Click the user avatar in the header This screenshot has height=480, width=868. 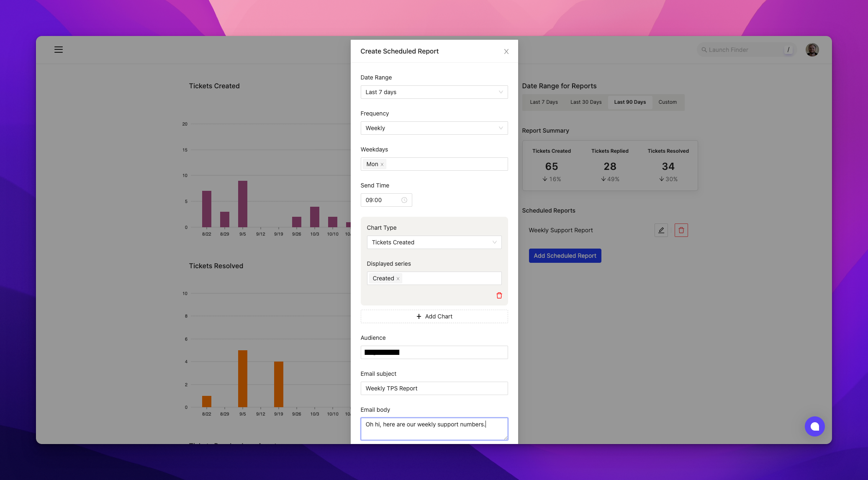click(812, 50)
